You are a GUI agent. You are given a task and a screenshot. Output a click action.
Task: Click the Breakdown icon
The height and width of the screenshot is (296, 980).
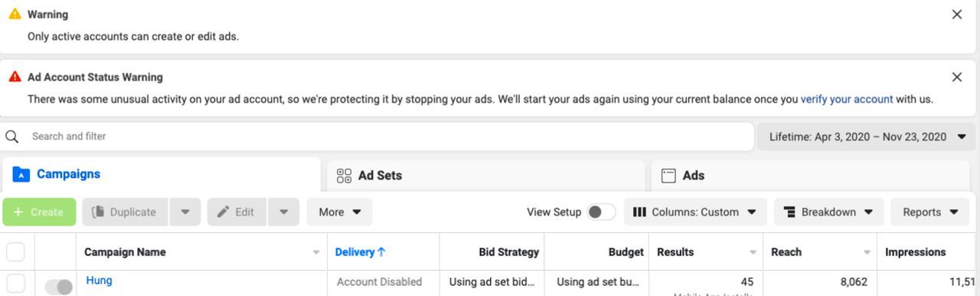pos(790,212)
